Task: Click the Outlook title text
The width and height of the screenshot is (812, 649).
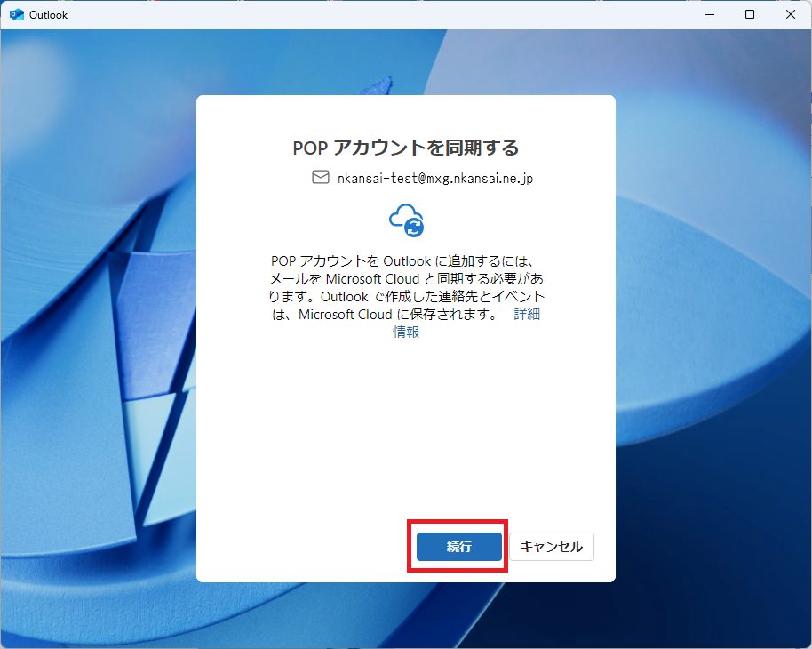Action: [x=48, y=15]
